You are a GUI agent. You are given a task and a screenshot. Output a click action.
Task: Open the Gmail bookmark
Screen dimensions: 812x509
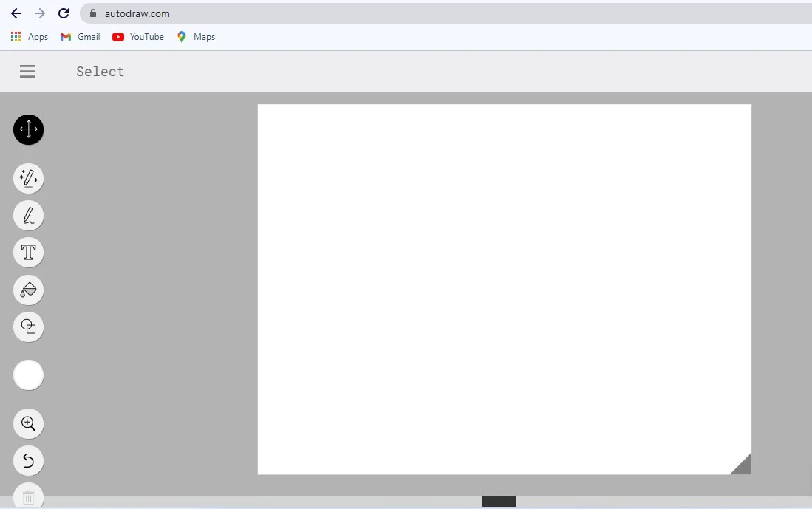(79, 36)
